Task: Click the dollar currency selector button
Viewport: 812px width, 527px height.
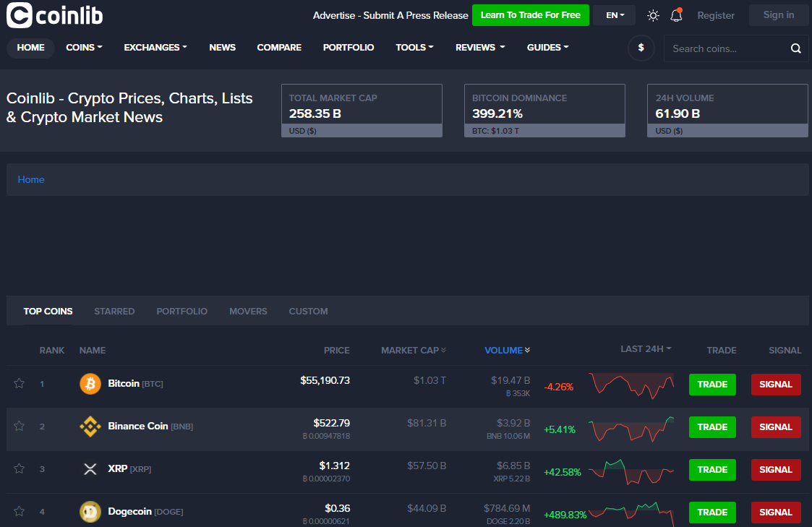Action: coord(641,48)
